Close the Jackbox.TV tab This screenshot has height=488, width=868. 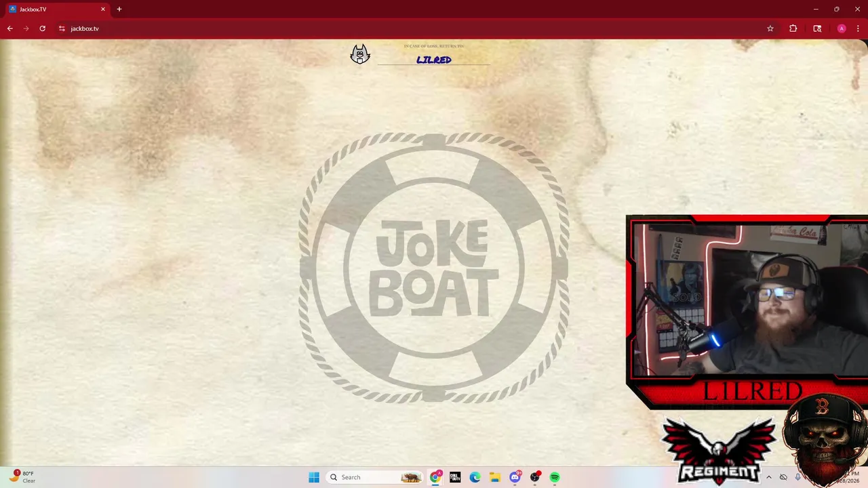pyautogui.click(x=103, y=9)
